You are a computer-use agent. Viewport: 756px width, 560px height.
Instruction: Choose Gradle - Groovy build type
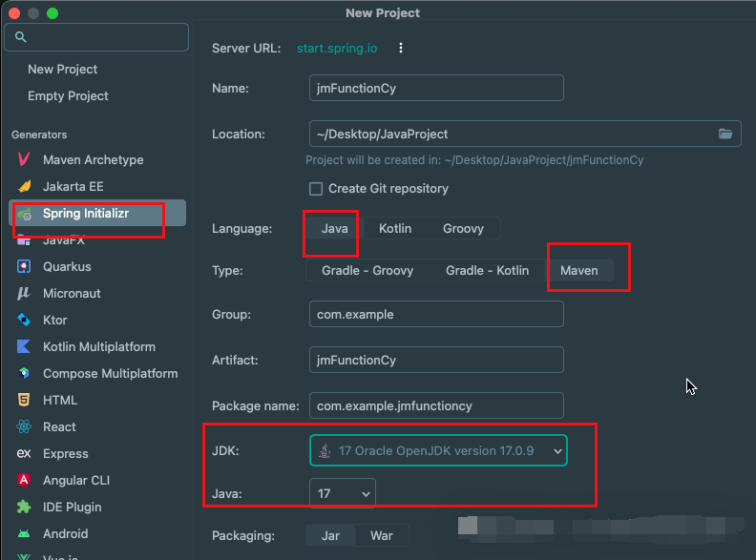(x=367, y=270)
